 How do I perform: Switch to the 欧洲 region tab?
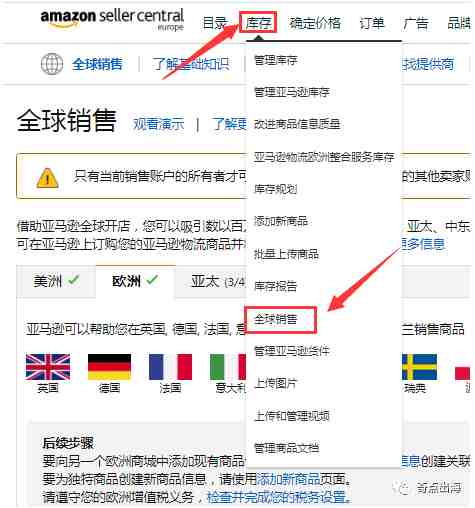click(x=135, y=281)
